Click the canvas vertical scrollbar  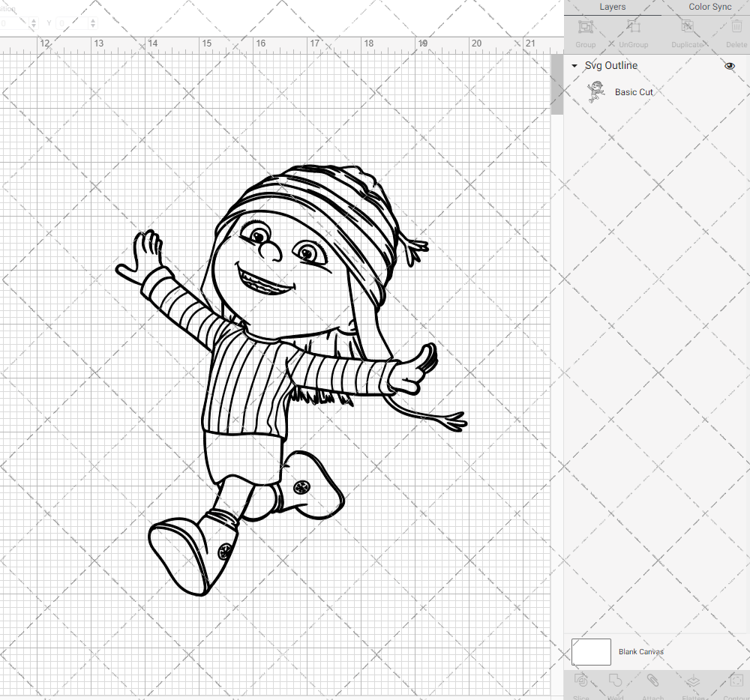tap(557, 82)
